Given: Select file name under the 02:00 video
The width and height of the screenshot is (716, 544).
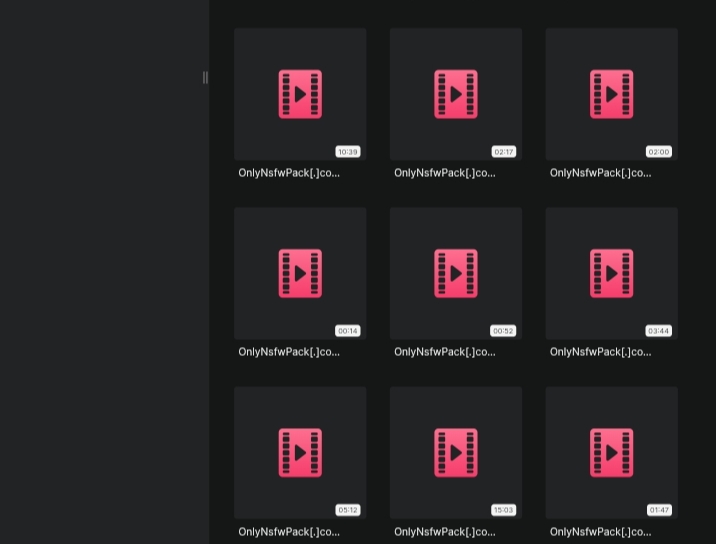Looking at the screenshot, I should click(600, 173).
